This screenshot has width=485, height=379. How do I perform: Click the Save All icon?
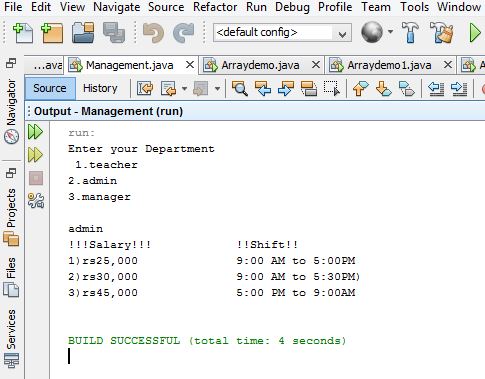[114, 33]
